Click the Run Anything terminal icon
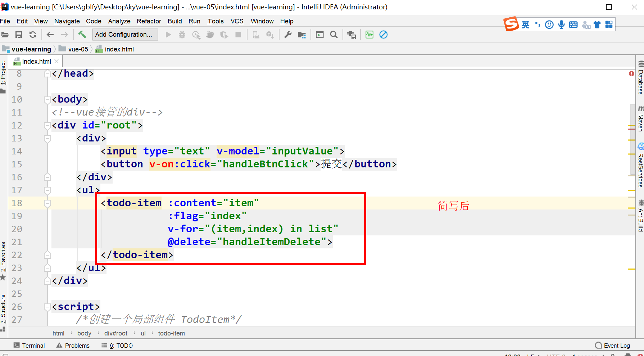Screen dimensions: 644x356 tap(320, 35)
